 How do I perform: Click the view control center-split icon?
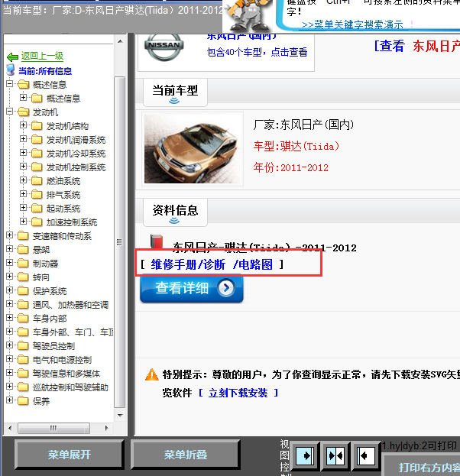point(335,455)
